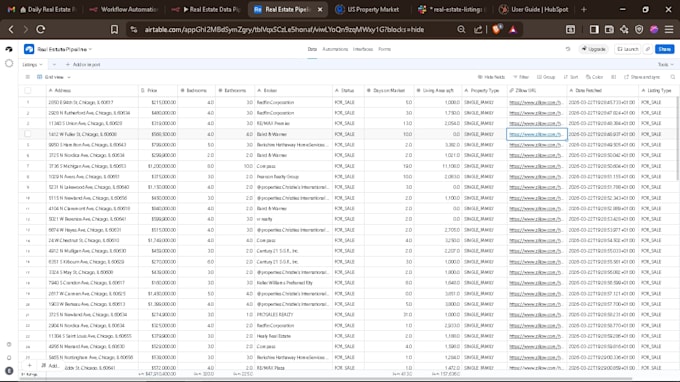The image size is (680, 382).
Task: Click the Group toolbar button
Action: [546, 77]
